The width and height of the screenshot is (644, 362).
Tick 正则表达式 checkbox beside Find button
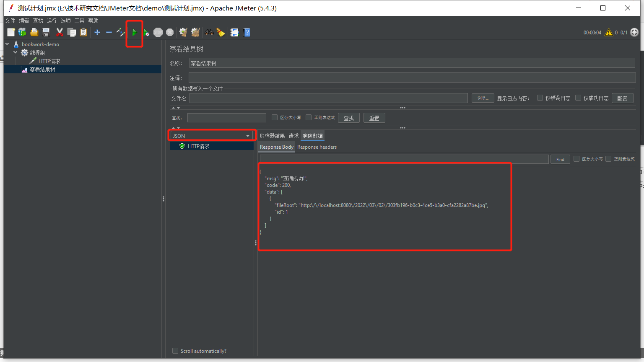click(x=608, y=159)
